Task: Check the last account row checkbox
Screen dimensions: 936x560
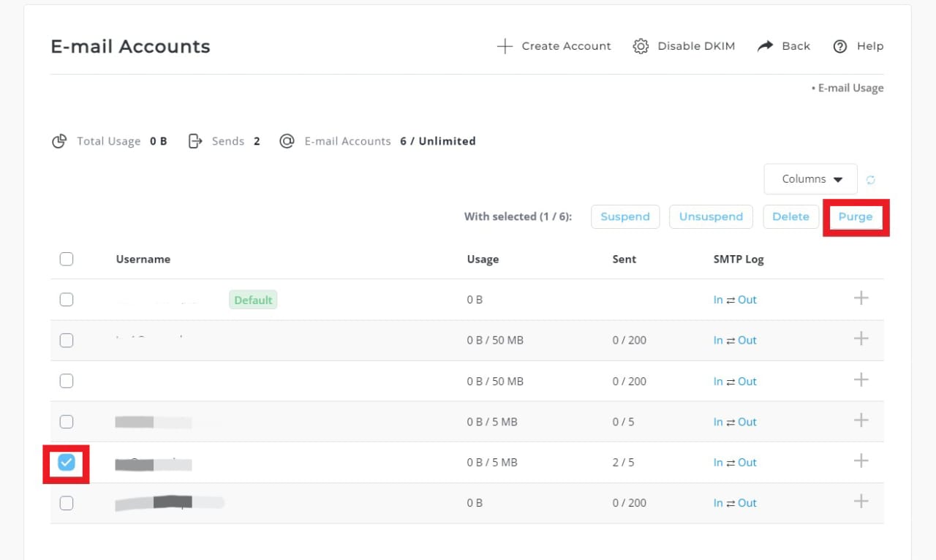Action: tap(67, 503)
